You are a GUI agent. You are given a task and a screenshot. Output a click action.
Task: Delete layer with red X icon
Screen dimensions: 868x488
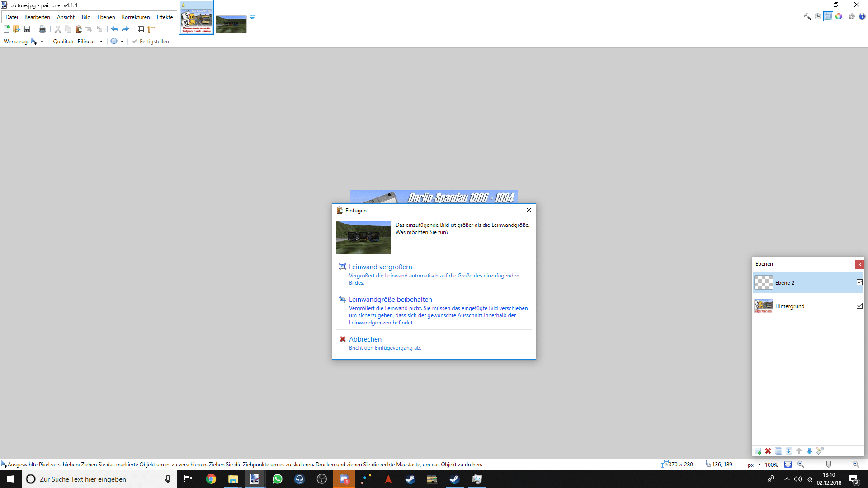[x=768, y=451]
